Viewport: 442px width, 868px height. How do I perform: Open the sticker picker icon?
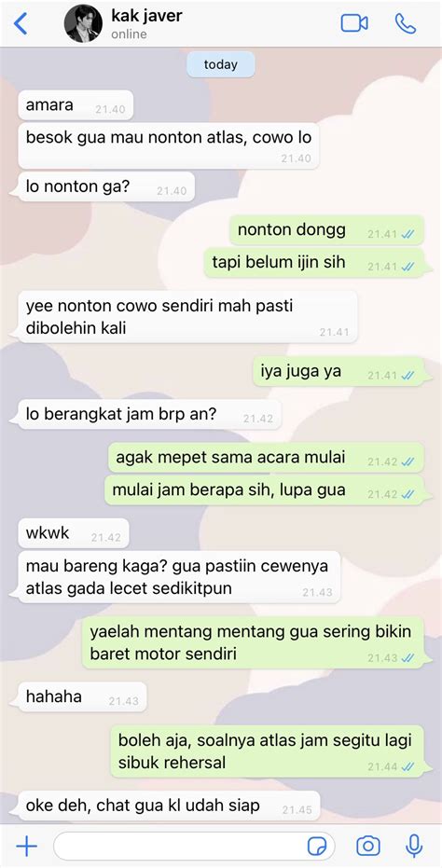(317, 846)
